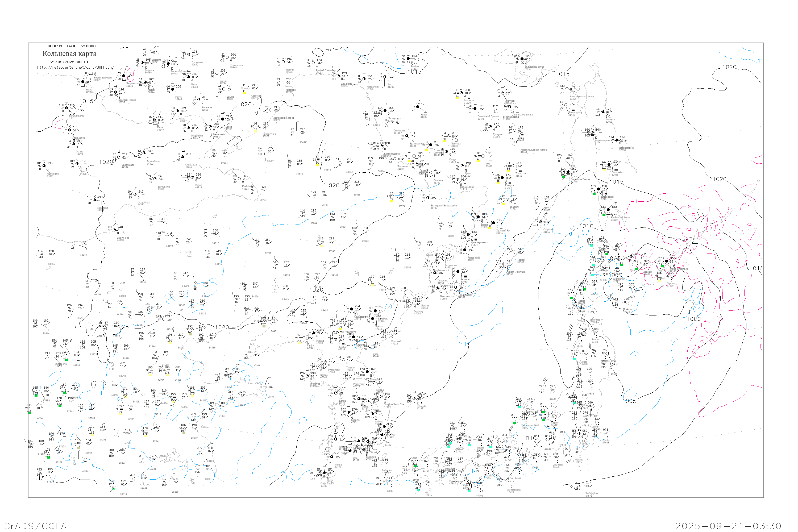The width and height of the screenshot is (798, 532).
Task: Click the "Кольцевая карта" map title
Action: [69, 54]
